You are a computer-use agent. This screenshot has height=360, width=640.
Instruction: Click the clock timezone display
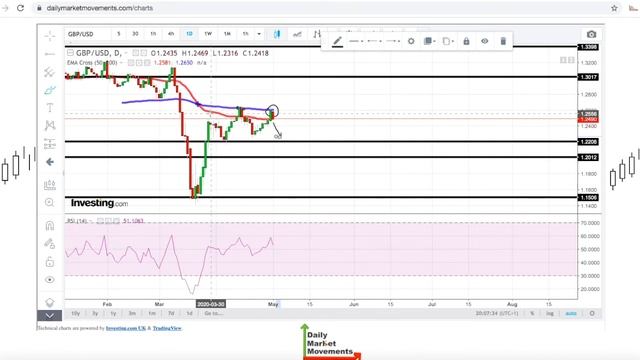coord(497,313)
